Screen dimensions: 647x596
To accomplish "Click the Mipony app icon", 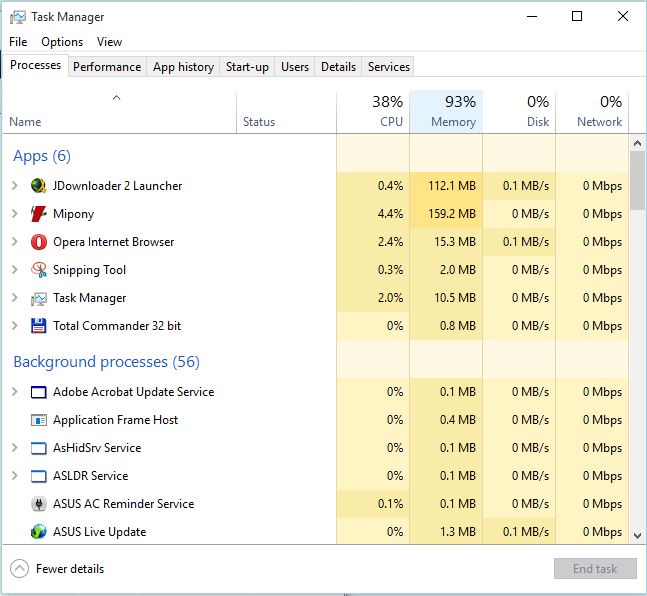I will 38,214.
